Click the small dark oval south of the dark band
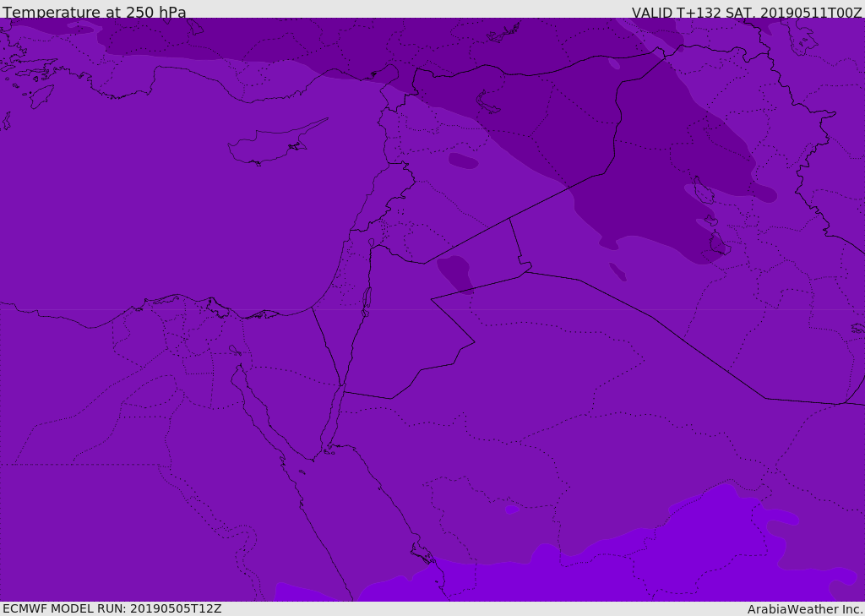The height and width of the screenshot is (616, 865). pyautogui.click(x=617, y=271)
